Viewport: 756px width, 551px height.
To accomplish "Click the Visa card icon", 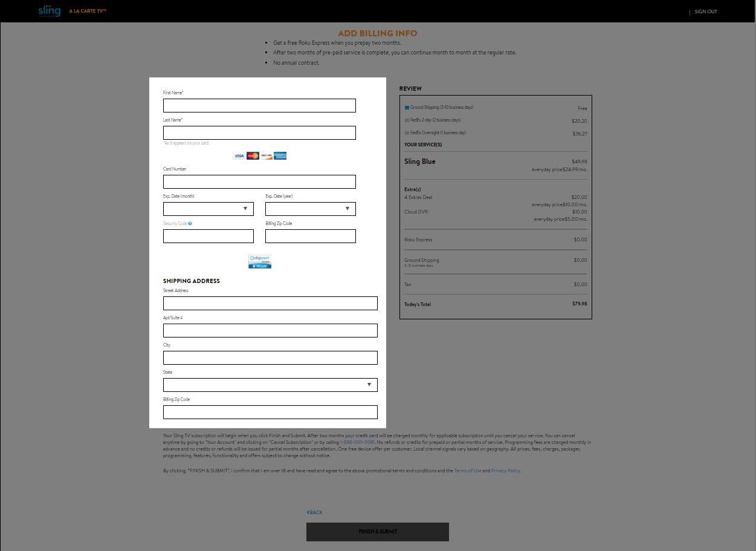I will point(239,156).
